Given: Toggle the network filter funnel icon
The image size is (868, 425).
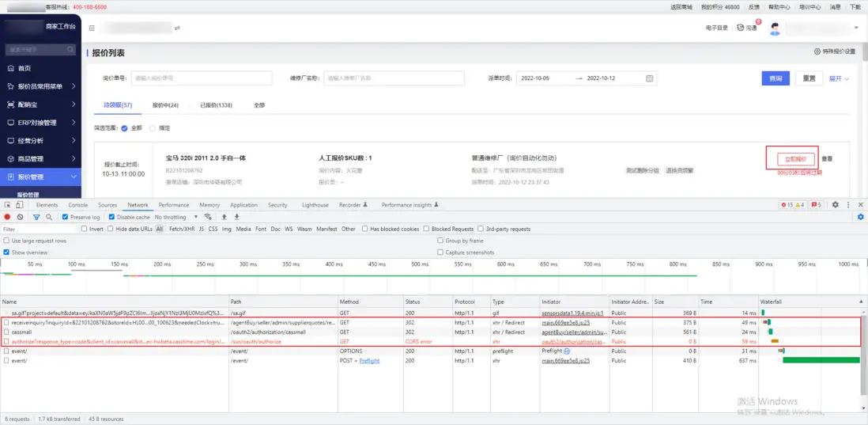Looking at the screenshot, I should click(36, 217).
